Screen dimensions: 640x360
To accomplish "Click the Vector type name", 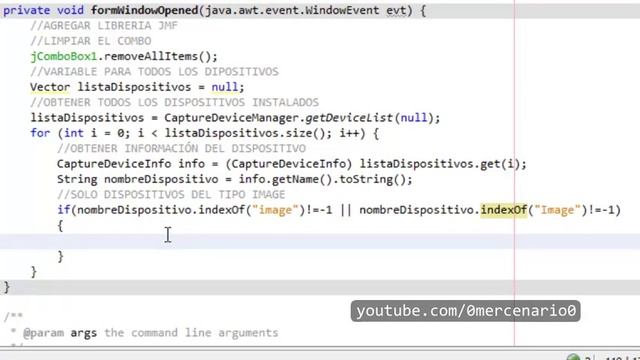I will (x=50, y=87).
